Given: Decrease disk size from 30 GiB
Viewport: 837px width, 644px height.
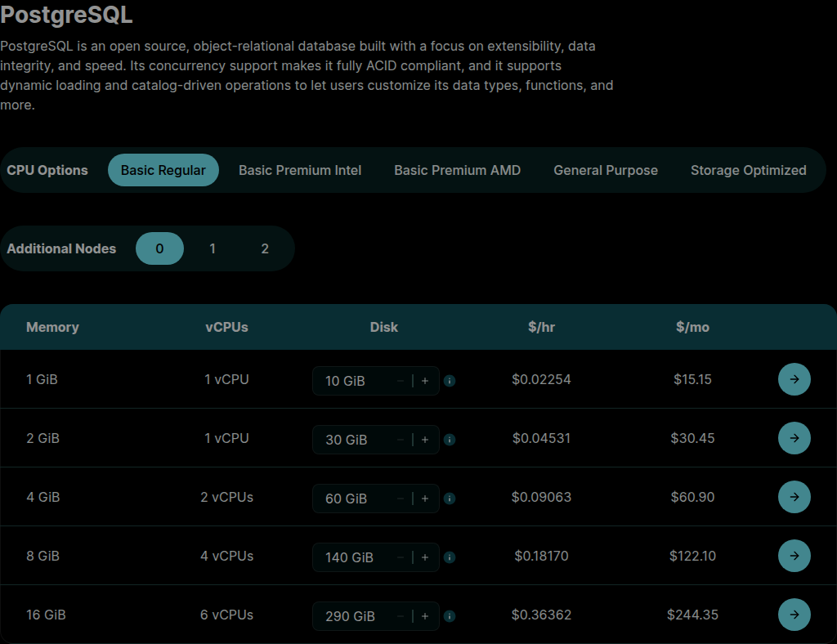Looking at the screenshot, I should pyautogui.click(x=401, y=440).
